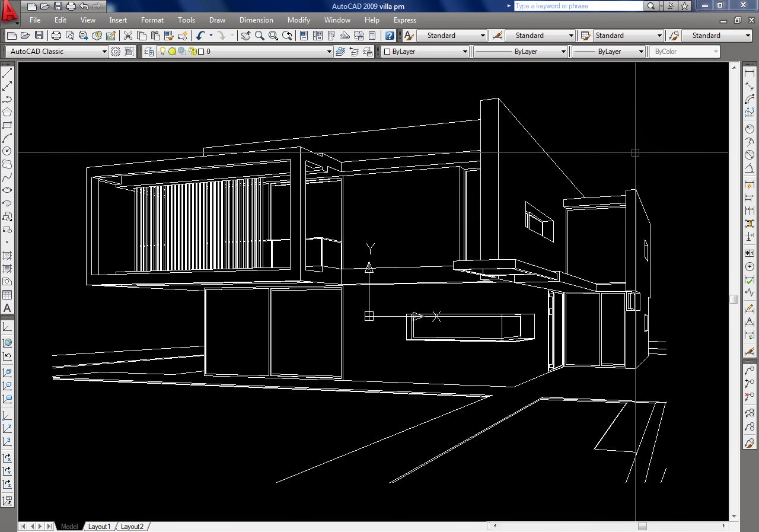Toggle layer 0 on or off via lightbulb
Viewport: 759px width, 532px height.
[x=162, y=52]
